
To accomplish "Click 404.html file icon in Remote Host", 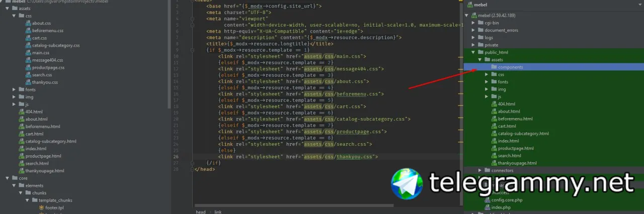I will pos(494,104).
